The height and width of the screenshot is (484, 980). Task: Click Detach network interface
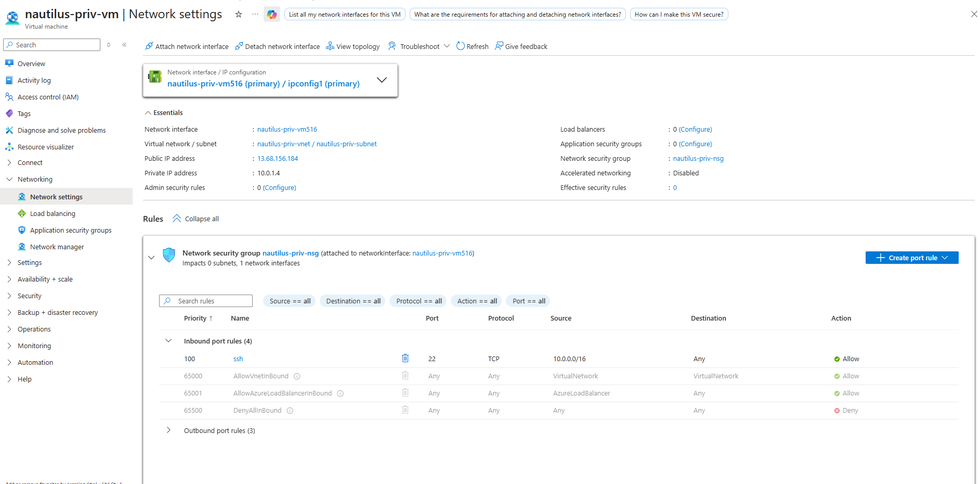[277, 46]
